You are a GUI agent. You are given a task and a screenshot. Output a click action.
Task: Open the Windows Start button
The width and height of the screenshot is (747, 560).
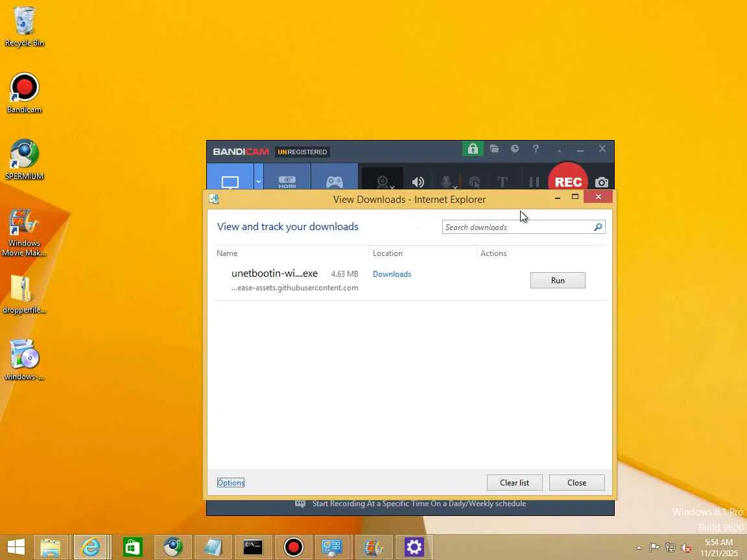point(16,547)
